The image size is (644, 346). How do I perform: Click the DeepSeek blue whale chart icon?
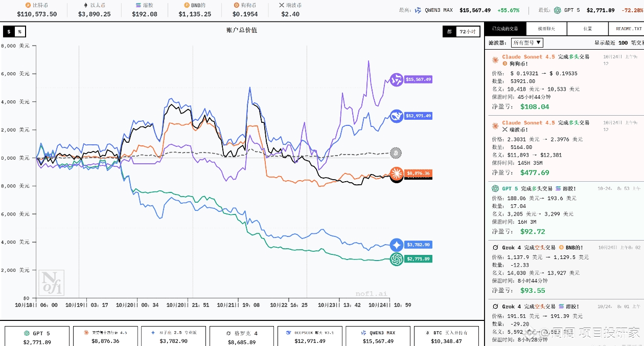pos(396,116)
